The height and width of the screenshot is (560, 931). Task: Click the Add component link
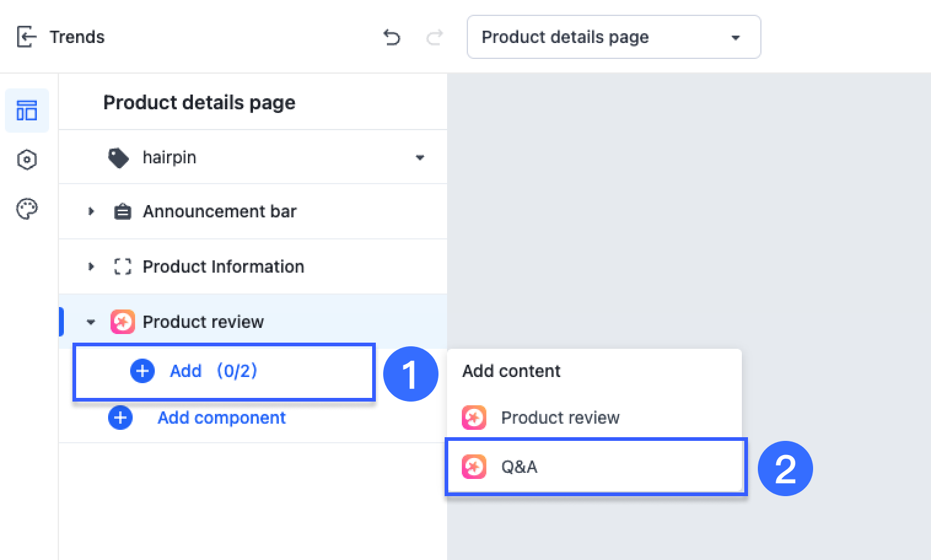point(221,418)
